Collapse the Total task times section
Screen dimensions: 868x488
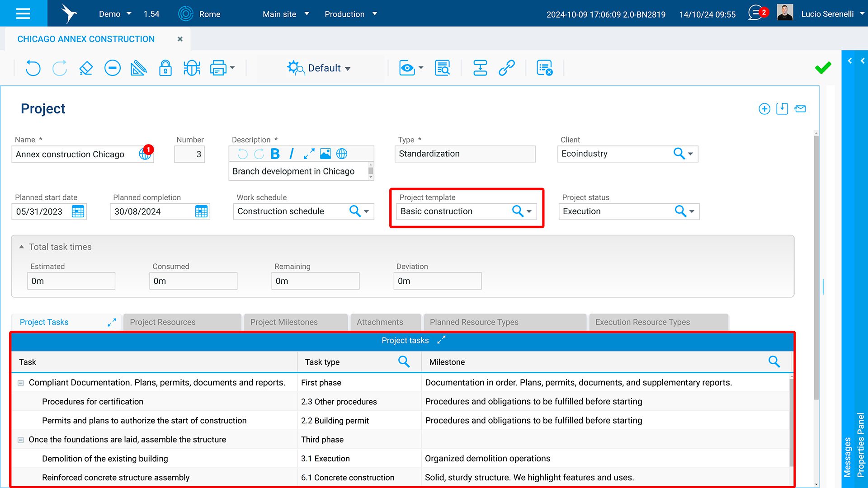coord(21,247)
